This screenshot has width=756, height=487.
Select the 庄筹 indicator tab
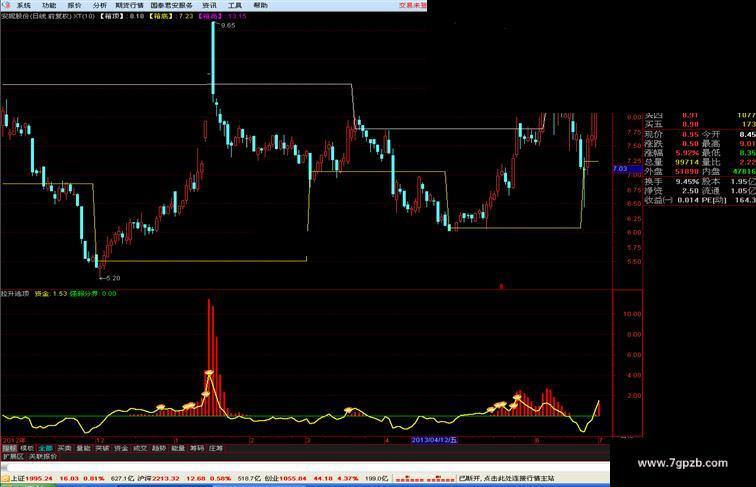coord(216,448)
